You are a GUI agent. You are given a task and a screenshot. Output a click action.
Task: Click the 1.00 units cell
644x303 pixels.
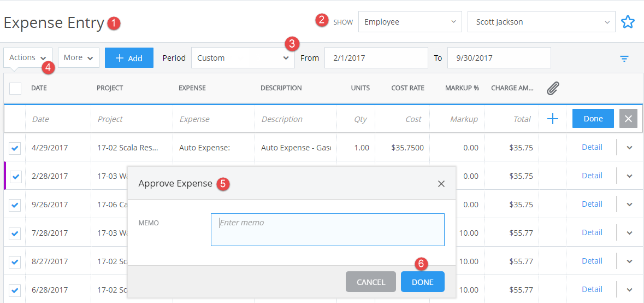(356, 147)
